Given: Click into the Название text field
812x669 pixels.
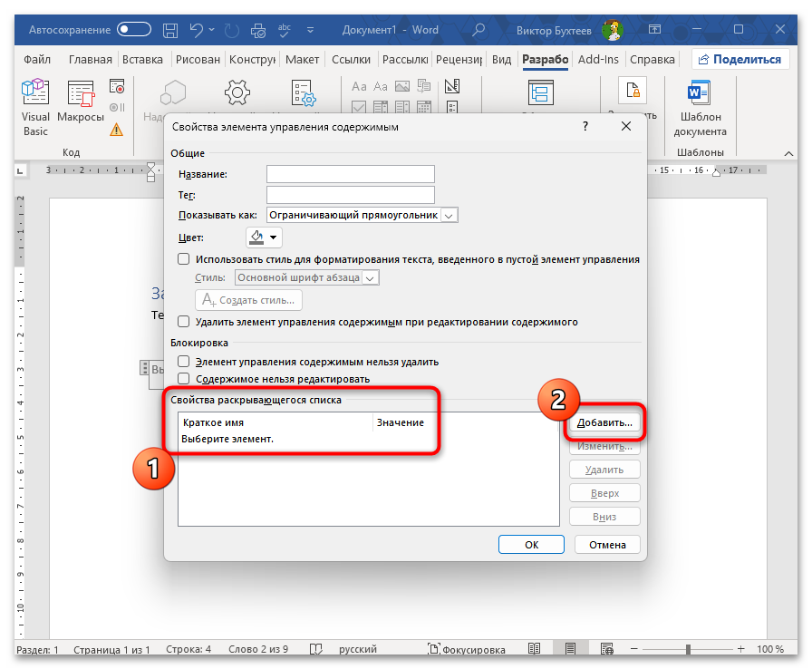Looking at the screenshot, I should tap(350, 174).
